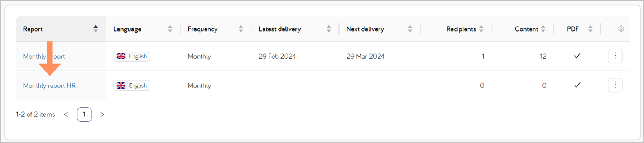Click English language tag in first row
The image size is (644, 143).
pos(132,56)
